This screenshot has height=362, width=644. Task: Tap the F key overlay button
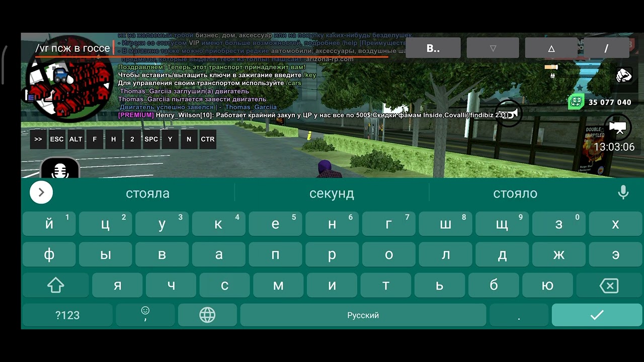pyautogui.click(x=95, y=139)
